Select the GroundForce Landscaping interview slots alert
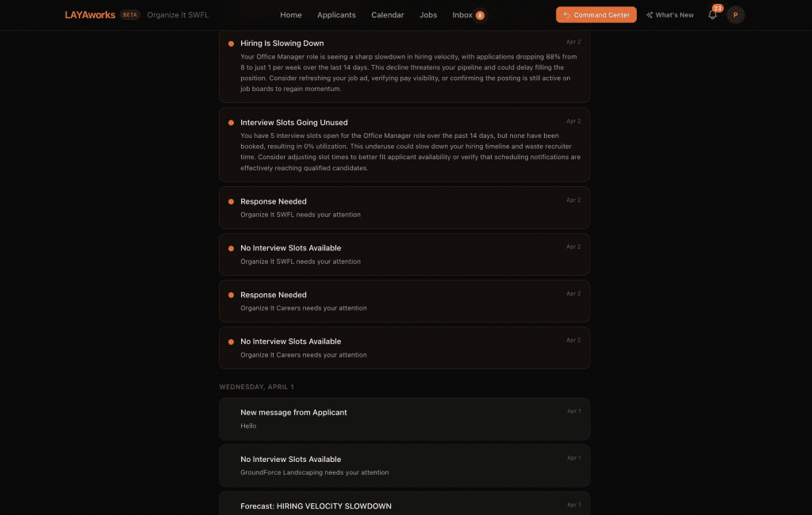 coord(404,466)
